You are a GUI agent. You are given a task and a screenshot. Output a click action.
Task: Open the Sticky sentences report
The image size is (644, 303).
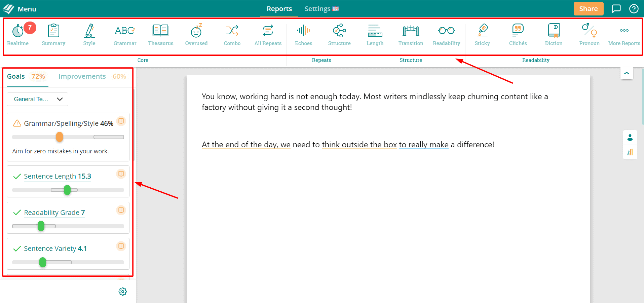482,35
